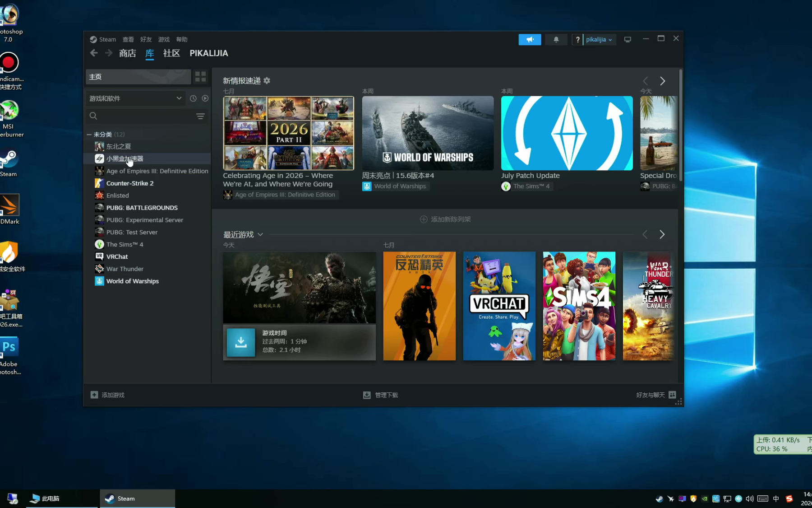Click the blue download button for Wukong
The width and height of the screenshot is (812, 508).
[x=241, y=342]
